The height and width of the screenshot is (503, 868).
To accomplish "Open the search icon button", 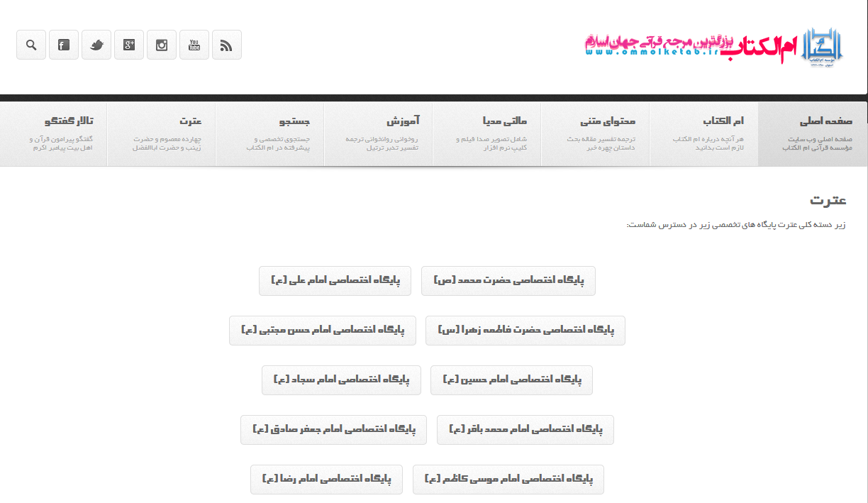I will click(x=31, y=45).
